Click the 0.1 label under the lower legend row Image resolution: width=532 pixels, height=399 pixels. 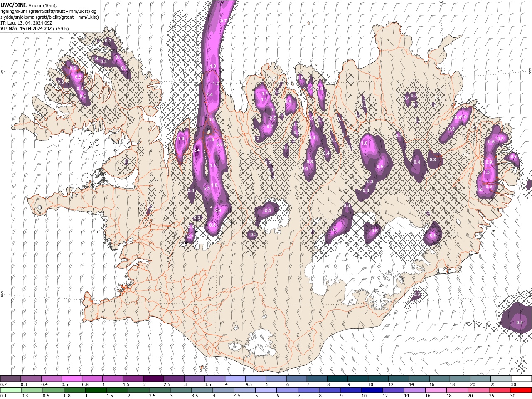coord(3,396)
